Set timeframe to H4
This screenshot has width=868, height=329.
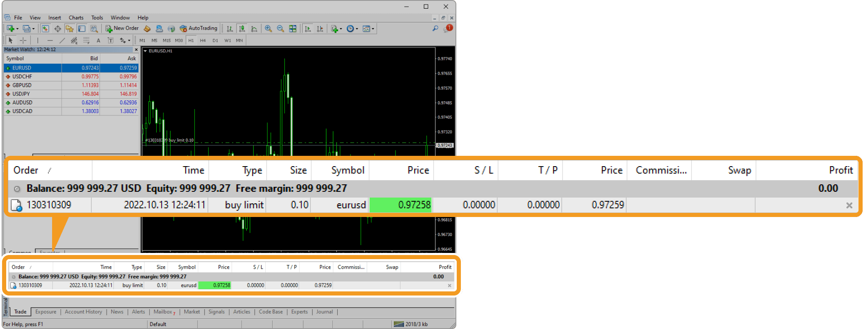pyautogui.click(x=203, y=41)
